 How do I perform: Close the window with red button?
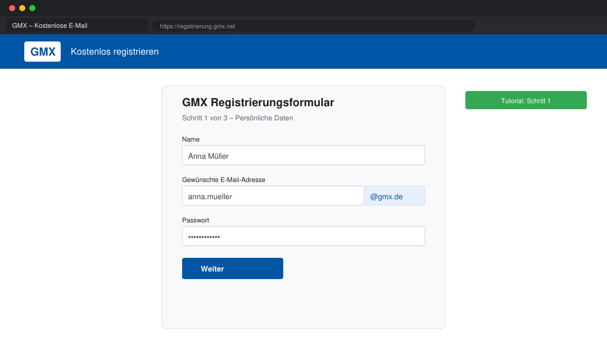pos(12,8)
